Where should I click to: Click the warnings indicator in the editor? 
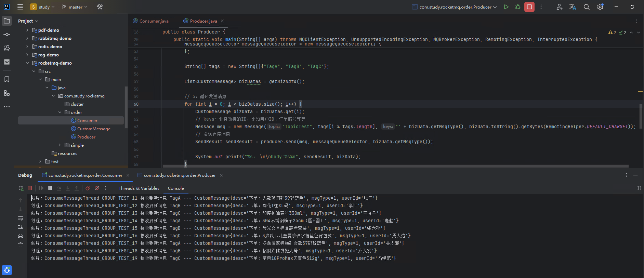coord(612,32)
